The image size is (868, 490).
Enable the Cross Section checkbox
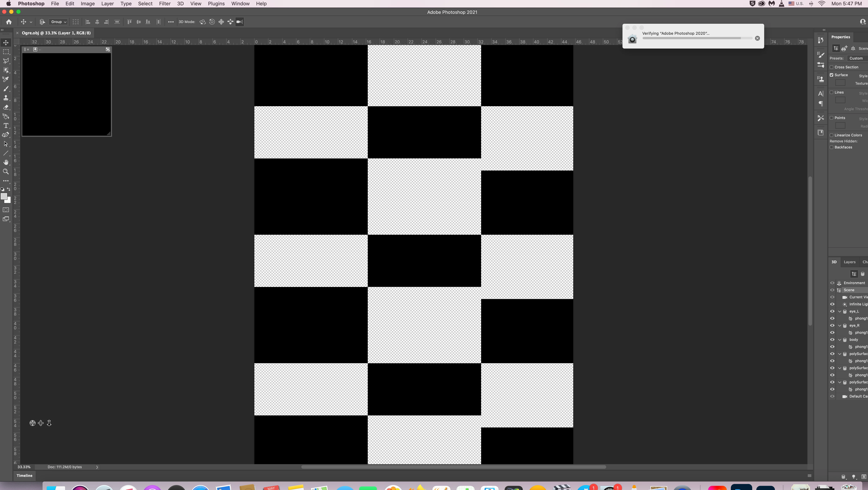point(832,67)
